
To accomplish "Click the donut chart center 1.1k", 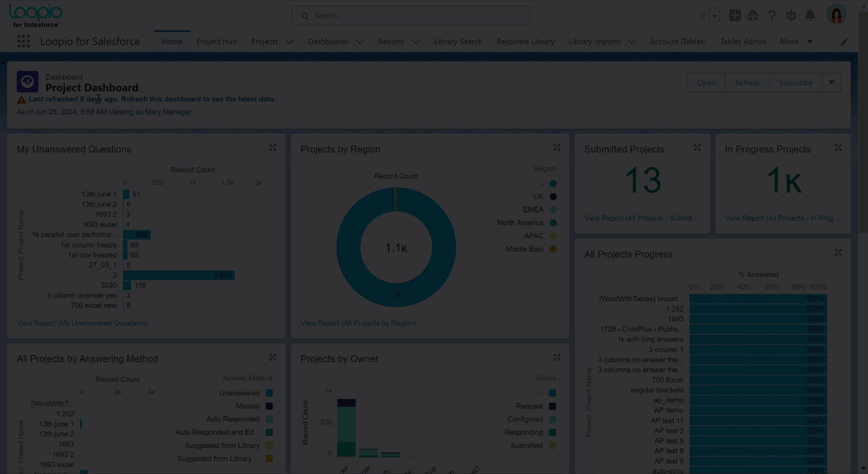I will (396, 248).
